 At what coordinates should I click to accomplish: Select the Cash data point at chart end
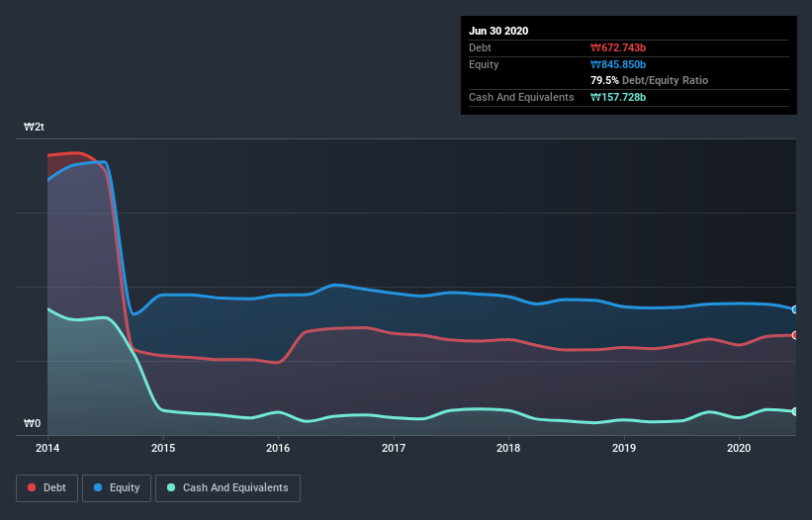795,411
